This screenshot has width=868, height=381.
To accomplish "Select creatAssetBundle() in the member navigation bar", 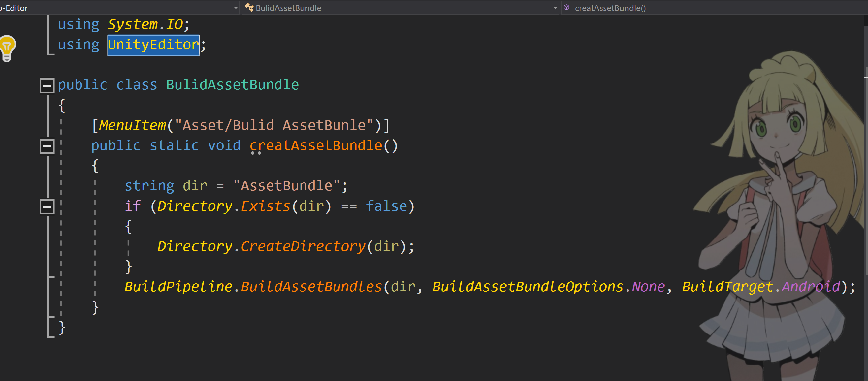I will pyautogui.click(x=610, y=8).
